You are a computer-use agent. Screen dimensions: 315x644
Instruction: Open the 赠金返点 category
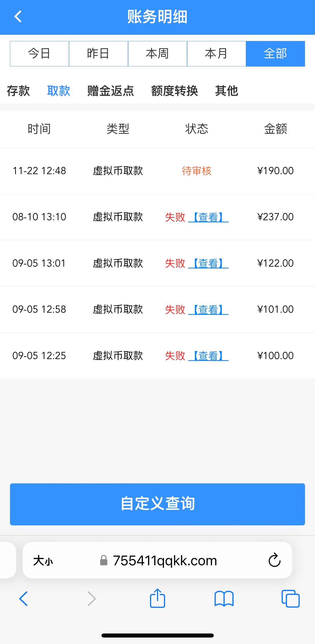tap(110, 91)
